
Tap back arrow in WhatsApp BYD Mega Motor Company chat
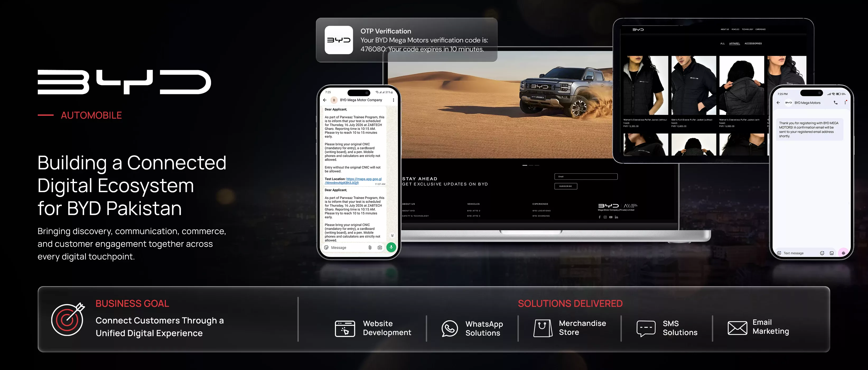click(324, 100)
